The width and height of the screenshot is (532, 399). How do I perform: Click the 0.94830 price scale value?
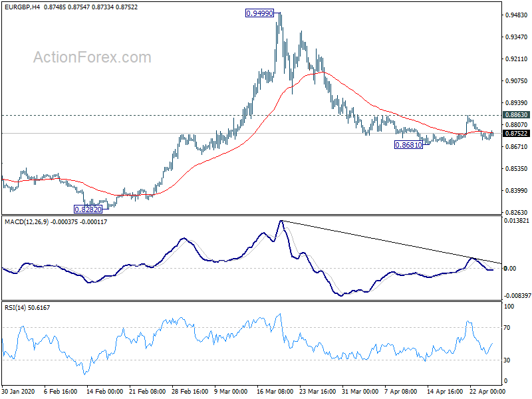pyautogui.click(x=517, y=15)
